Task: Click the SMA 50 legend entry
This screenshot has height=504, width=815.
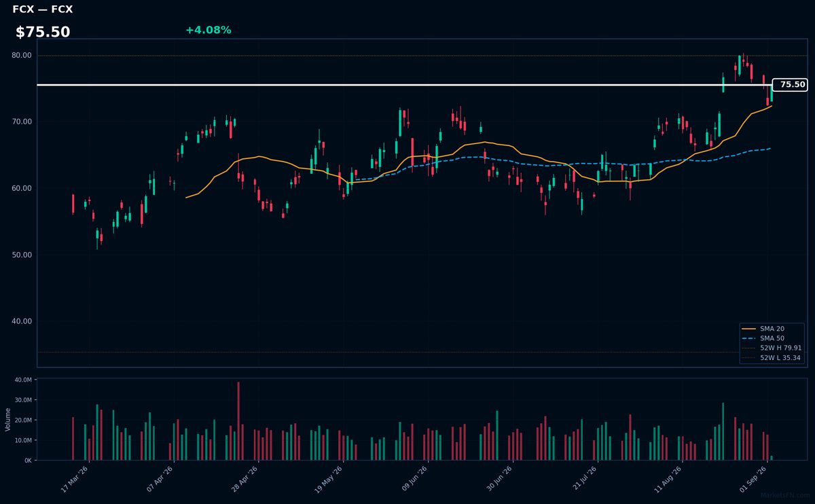Action: click(772, 338)
